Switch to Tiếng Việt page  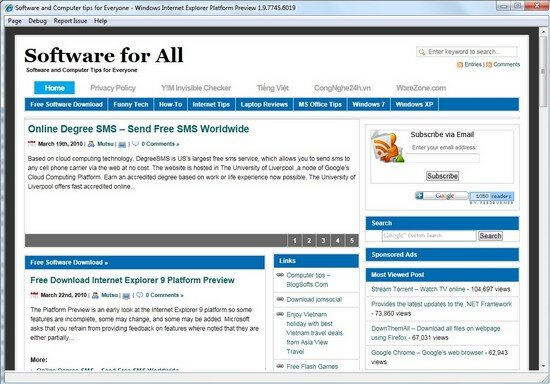(x=273, y=88)
